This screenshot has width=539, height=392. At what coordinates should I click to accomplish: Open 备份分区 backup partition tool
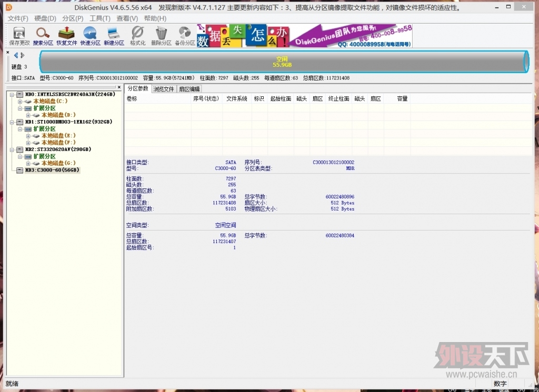(x=185, y=36)
